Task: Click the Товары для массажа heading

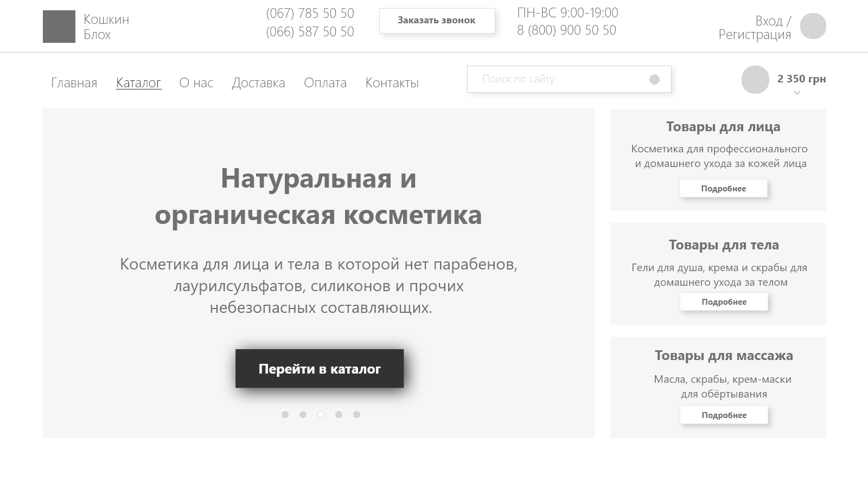Action: 724,356
